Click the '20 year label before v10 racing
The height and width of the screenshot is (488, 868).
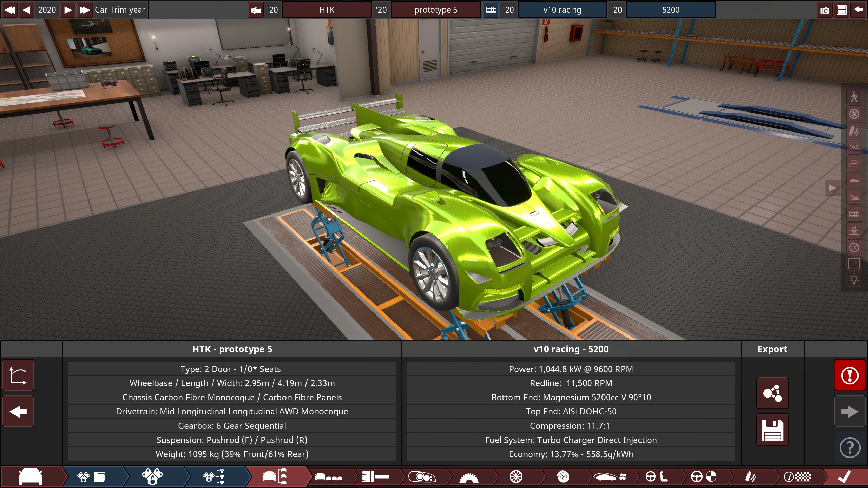(508, 10)
